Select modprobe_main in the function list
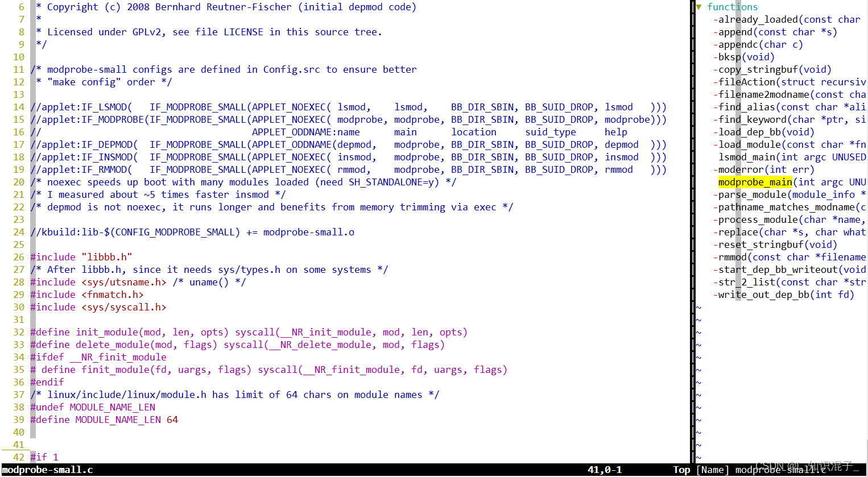The height and width of the screenshot is (477, 868). point(755,182)
